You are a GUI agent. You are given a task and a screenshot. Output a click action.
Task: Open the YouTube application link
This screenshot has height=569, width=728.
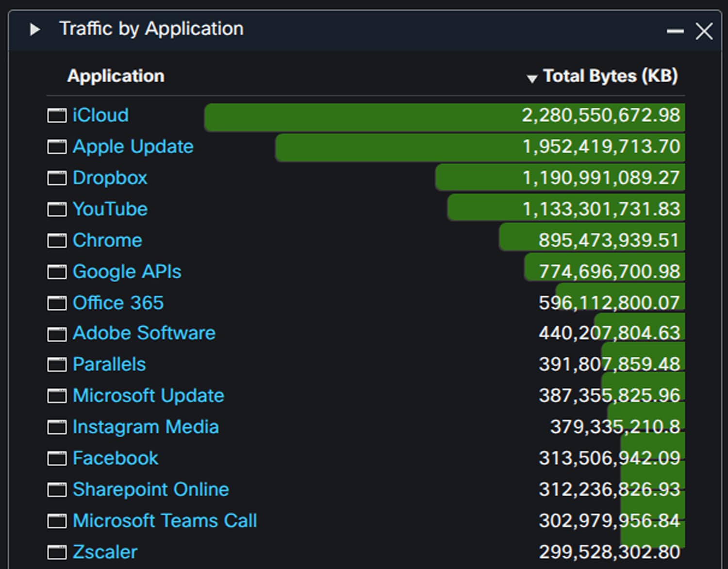[x=110, y=209]
